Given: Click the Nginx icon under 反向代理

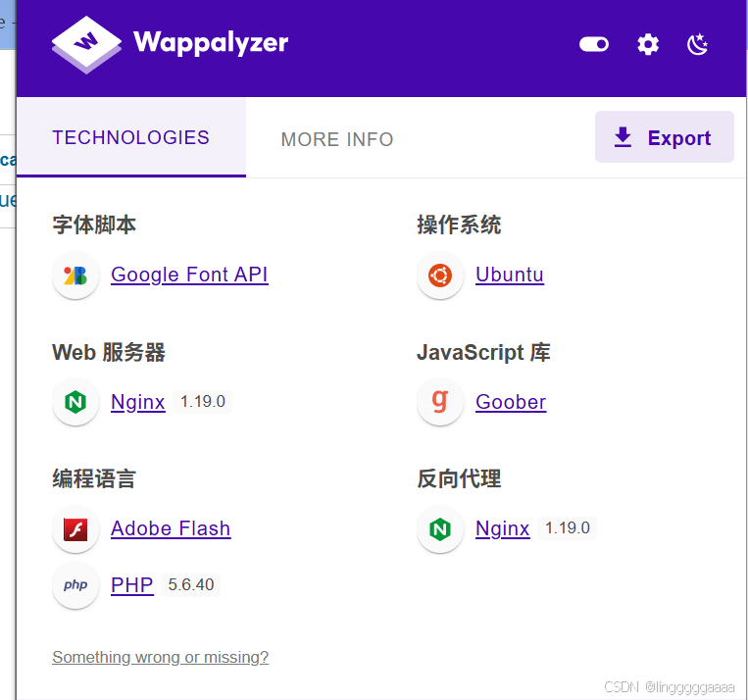Looking at the screenshot, I should (440, 529).
